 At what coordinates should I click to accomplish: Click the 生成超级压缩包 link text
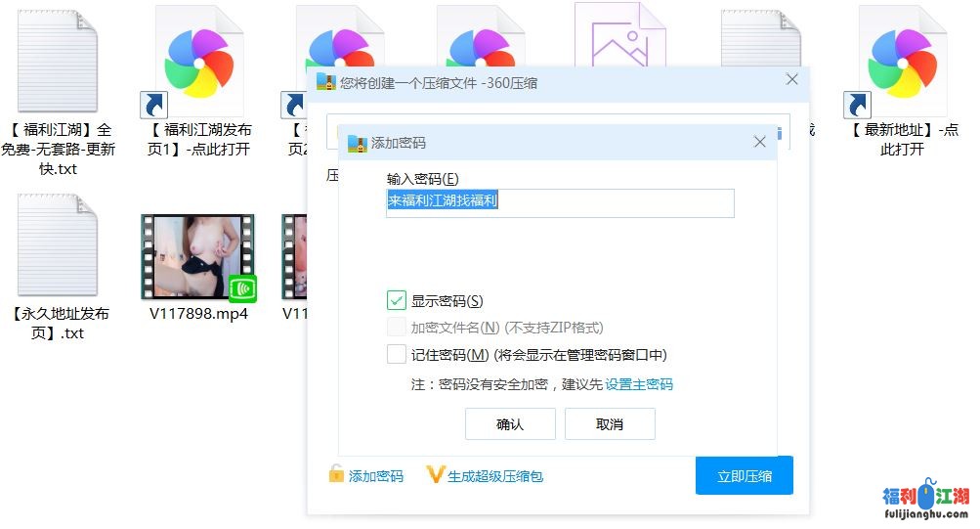(x=495, y=476)
